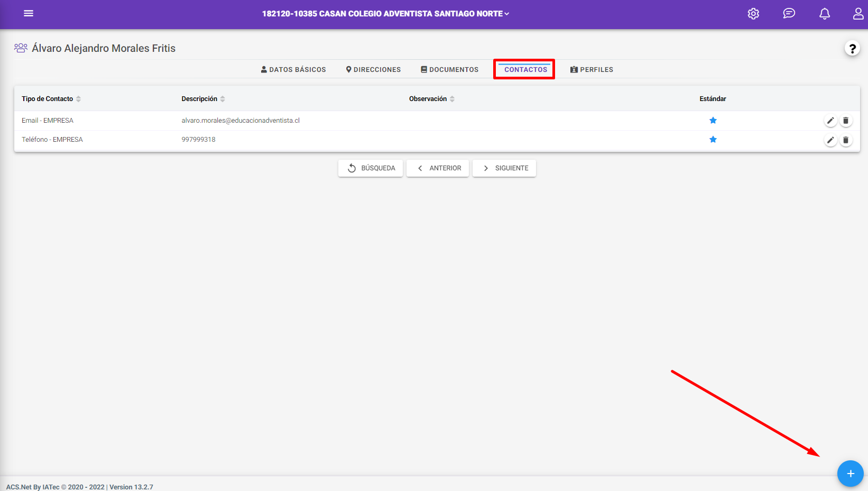Delete the Teléfono - EMPRESA contact

[x=846, y=140]
